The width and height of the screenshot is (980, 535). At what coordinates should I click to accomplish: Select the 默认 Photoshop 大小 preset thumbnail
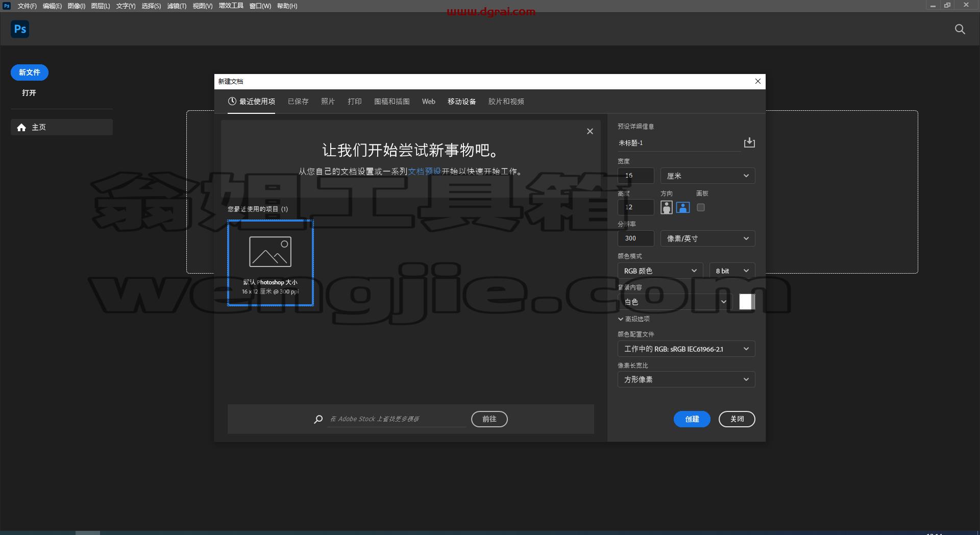270,263
